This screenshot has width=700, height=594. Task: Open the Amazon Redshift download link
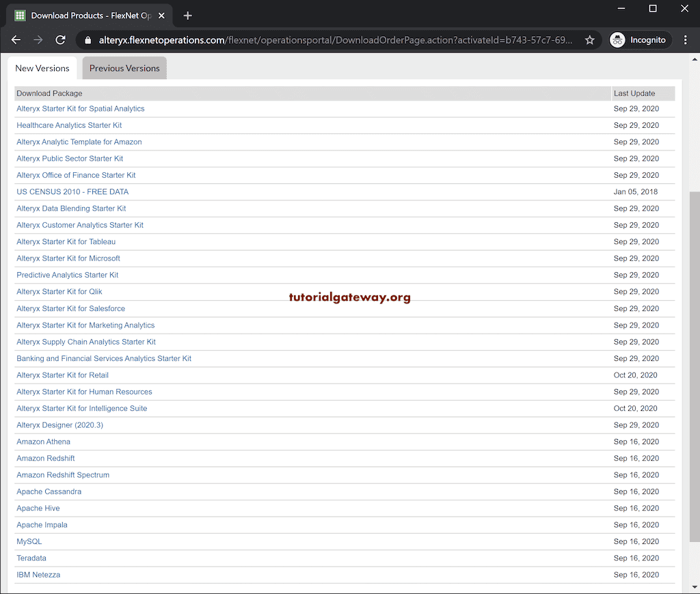[45, 458]
